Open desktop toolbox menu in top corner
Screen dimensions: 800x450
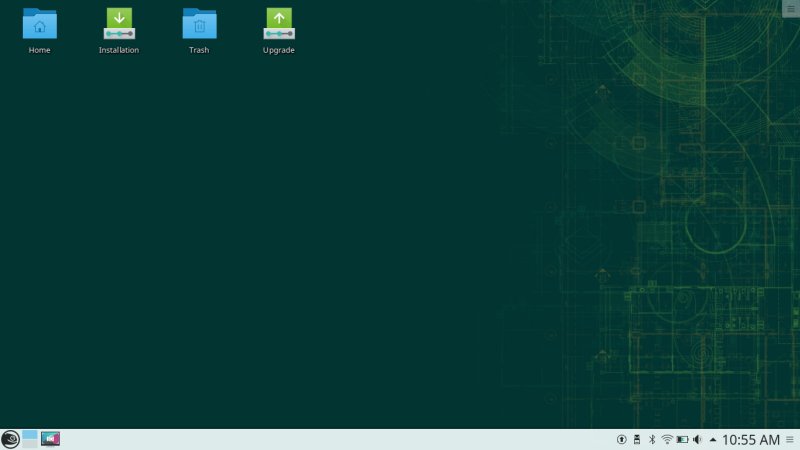(x=791, y=9)
